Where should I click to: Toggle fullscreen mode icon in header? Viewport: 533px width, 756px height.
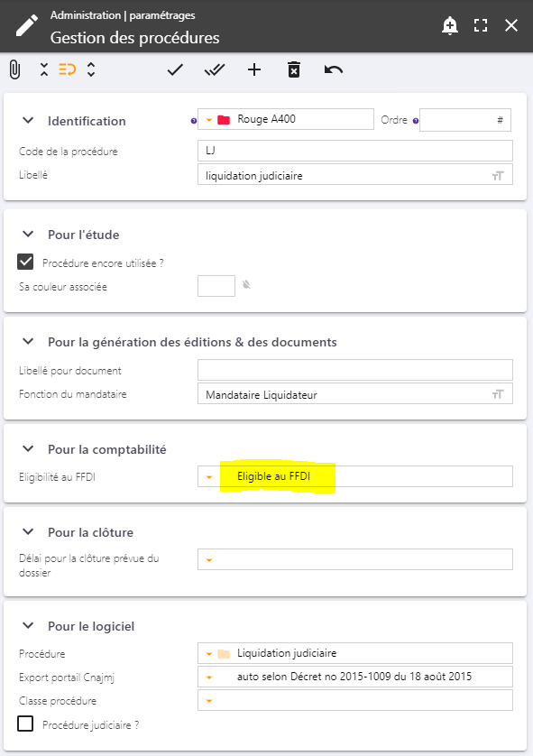coord(481,25)
